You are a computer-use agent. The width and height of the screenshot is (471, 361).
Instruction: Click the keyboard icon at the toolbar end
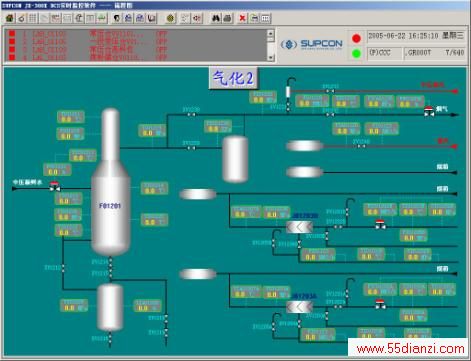point(266,18)
